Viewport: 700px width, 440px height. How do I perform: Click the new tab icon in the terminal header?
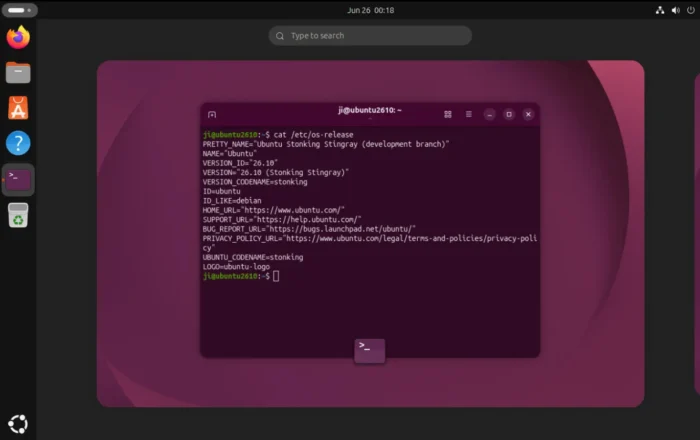click(x=212, y=115)
